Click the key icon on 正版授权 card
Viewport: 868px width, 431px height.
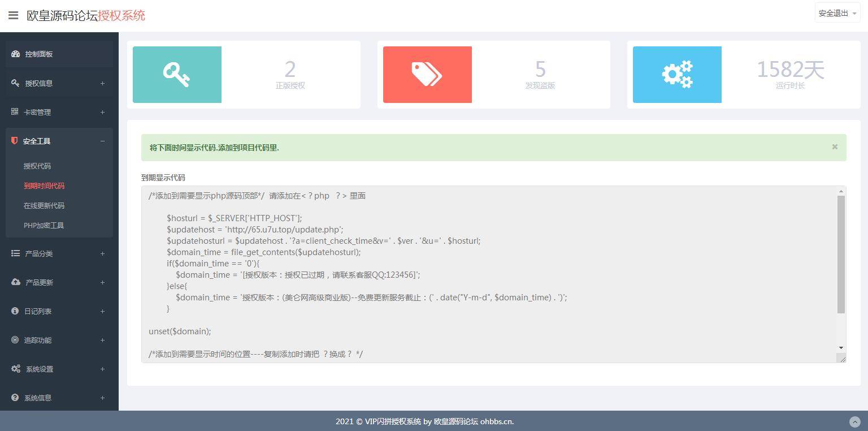tap(177, 74)
